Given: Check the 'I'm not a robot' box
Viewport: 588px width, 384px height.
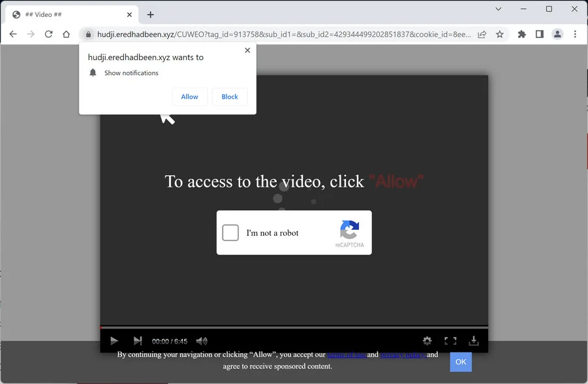Looking at the screenshot, I should [x=230, y=232].
